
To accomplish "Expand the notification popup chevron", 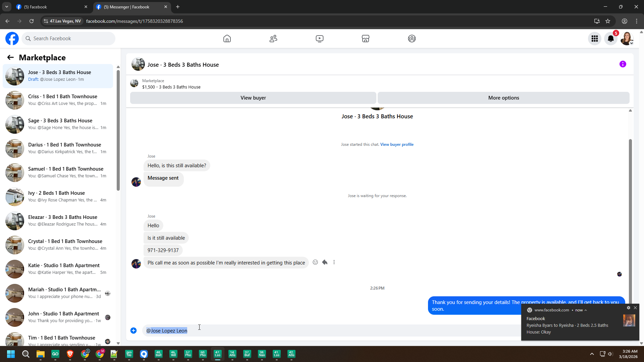I will (x=586, y=310).
